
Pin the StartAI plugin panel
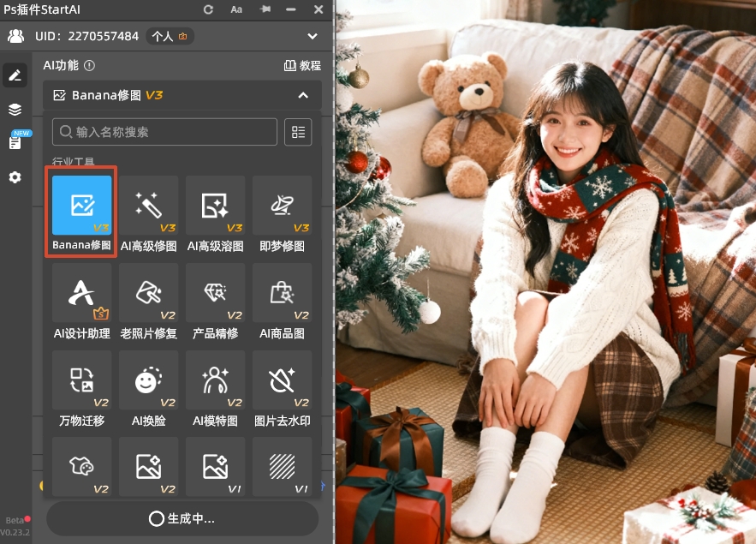[x=265, y=9]
